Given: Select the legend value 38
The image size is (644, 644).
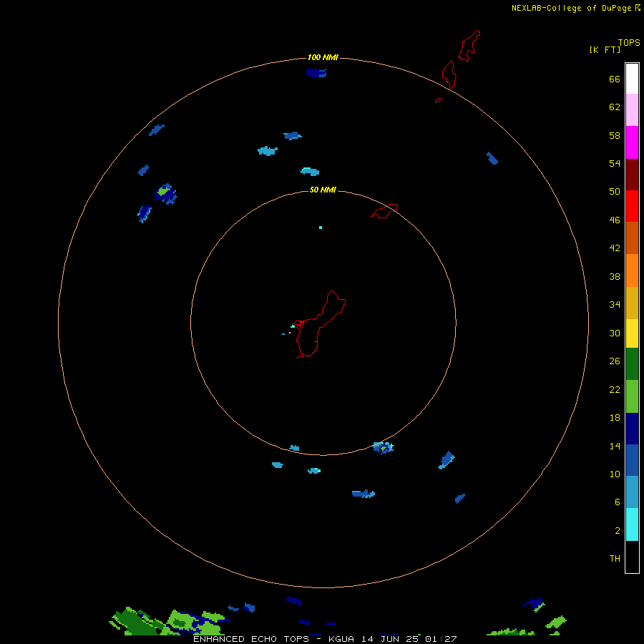Looking at the screenshot, I should point(615,276).
